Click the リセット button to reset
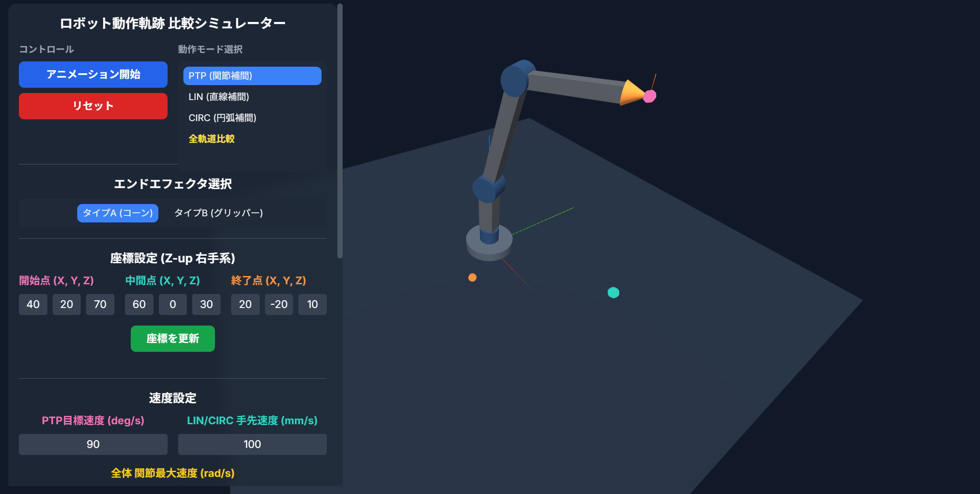Screen dimensions: 980x494 point(93,106)
